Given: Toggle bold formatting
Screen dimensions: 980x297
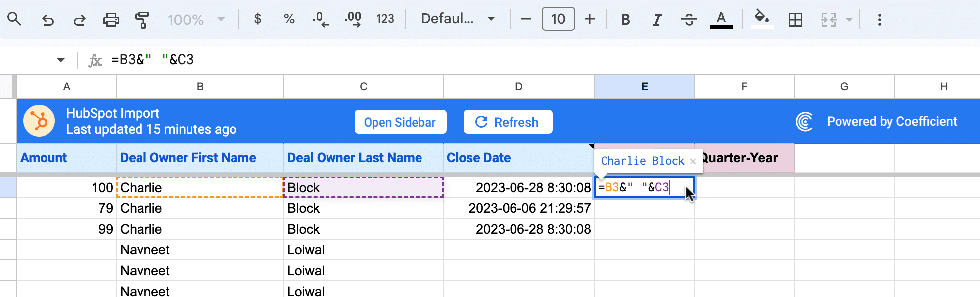Looking at the screenshot, I should point(625,20).
